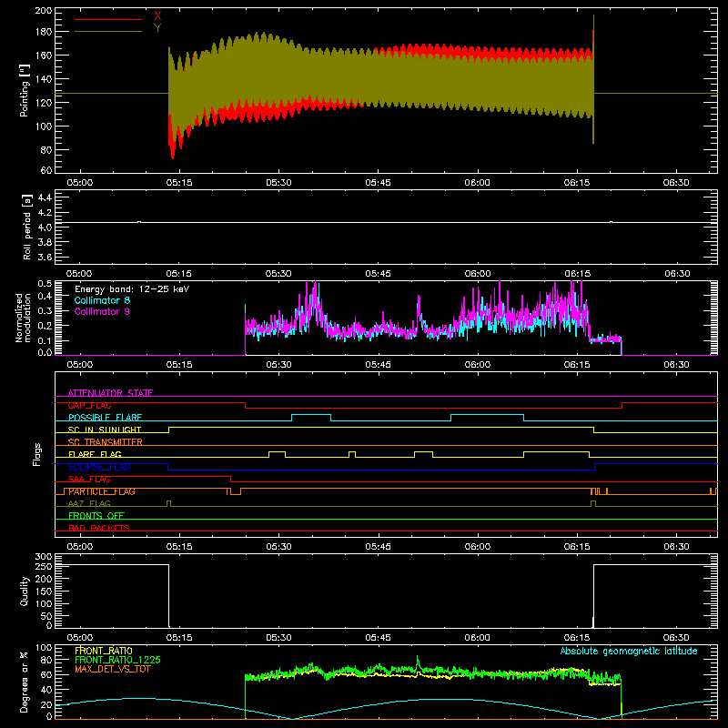The width and height of the screenshot is (728, 728).
Task: Click the magenta 'Collimator 9' legend entry
Action: tap(102, 311)
